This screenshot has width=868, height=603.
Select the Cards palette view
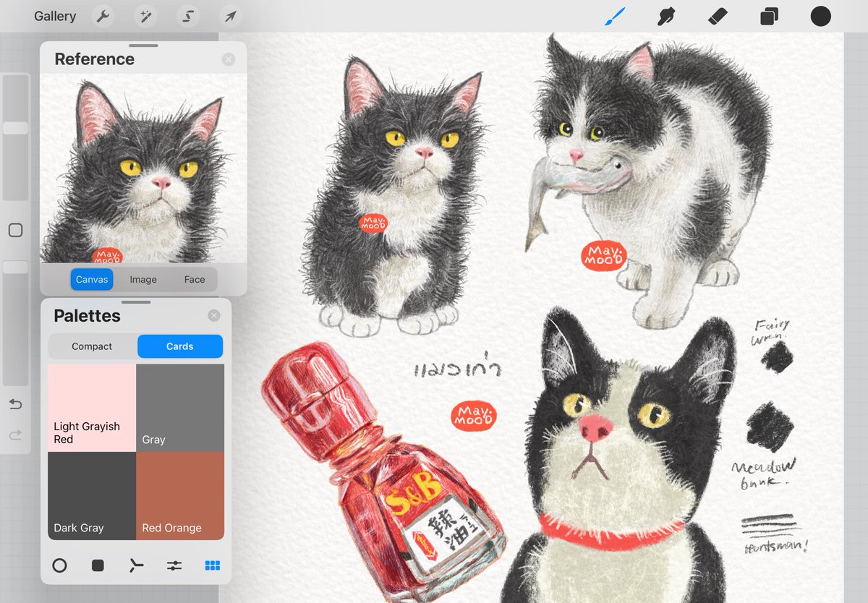[180, 346]
